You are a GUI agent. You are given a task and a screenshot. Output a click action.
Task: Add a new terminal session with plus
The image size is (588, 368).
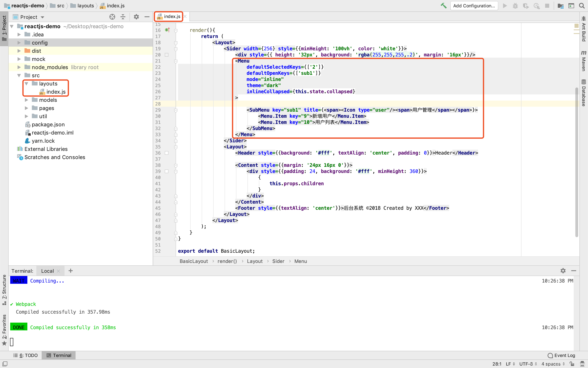click(70, 271)
